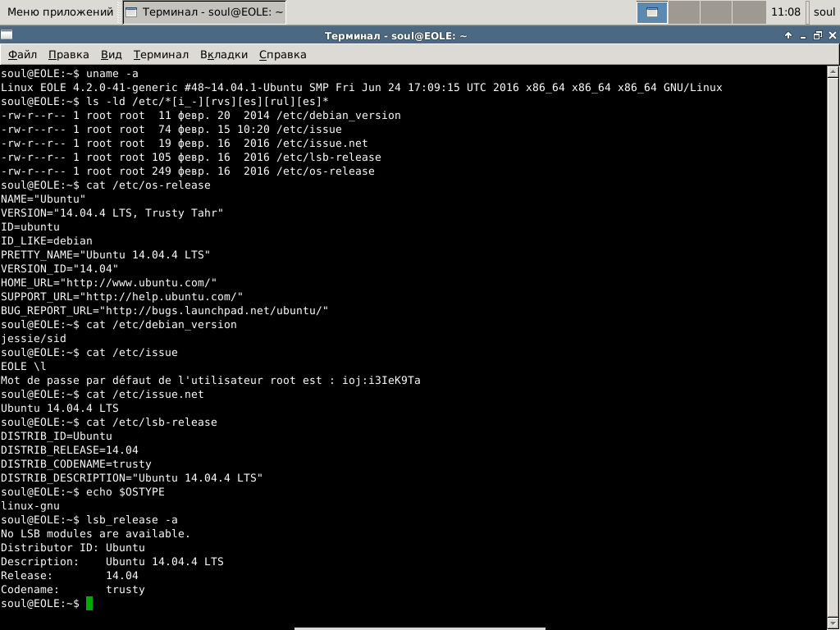The image size is (840, 630).
Task: Click VERSION="14.04.4 LTS, Trusty Tahr" line
Action: coord(112,212)
